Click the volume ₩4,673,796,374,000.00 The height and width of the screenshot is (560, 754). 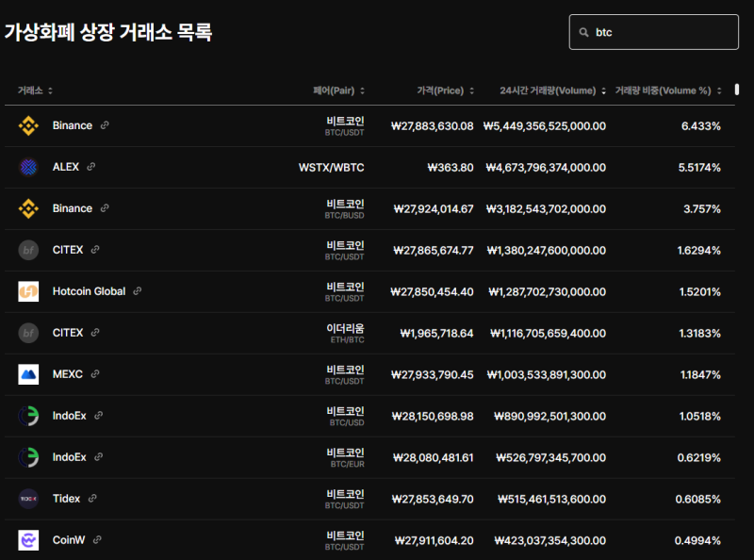[x=547, y=168]
